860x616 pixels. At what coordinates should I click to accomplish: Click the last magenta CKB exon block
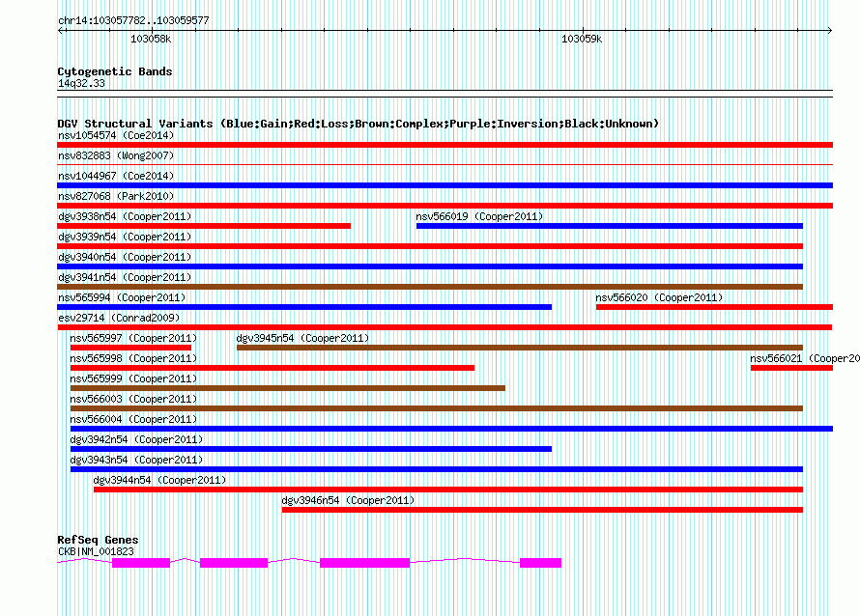540,563
